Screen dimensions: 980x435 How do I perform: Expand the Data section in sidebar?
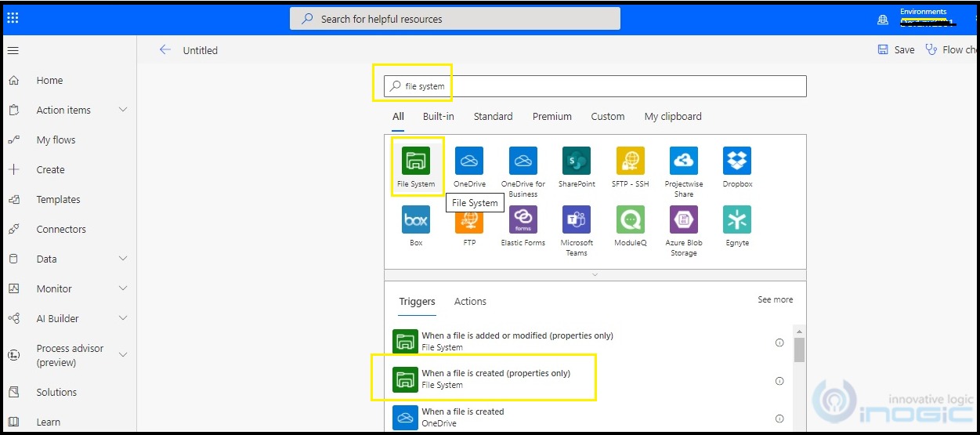tap(123, 259)
